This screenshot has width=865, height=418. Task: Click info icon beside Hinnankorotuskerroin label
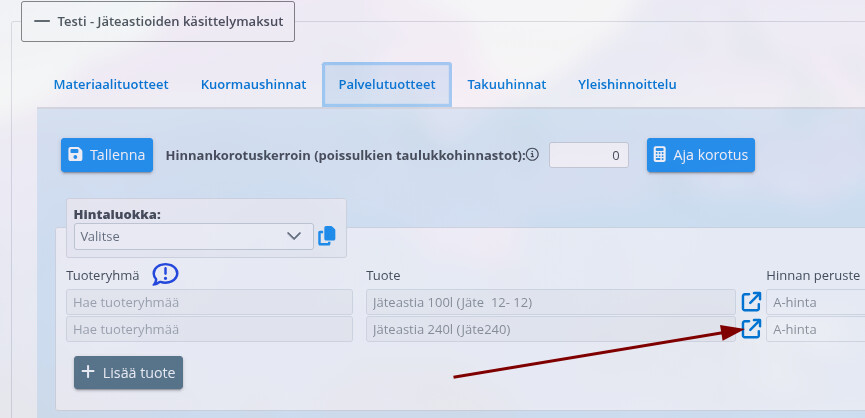coord(532,155)
